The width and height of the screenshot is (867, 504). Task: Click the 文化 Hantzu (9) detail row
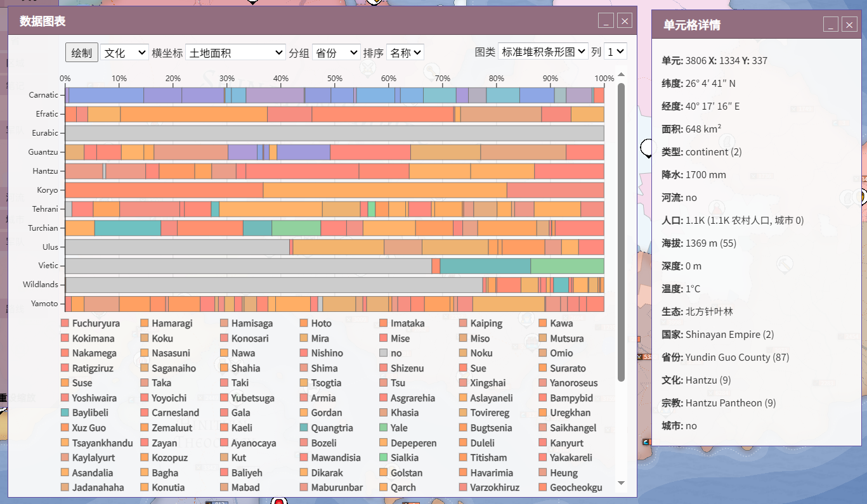click(696, 380)
